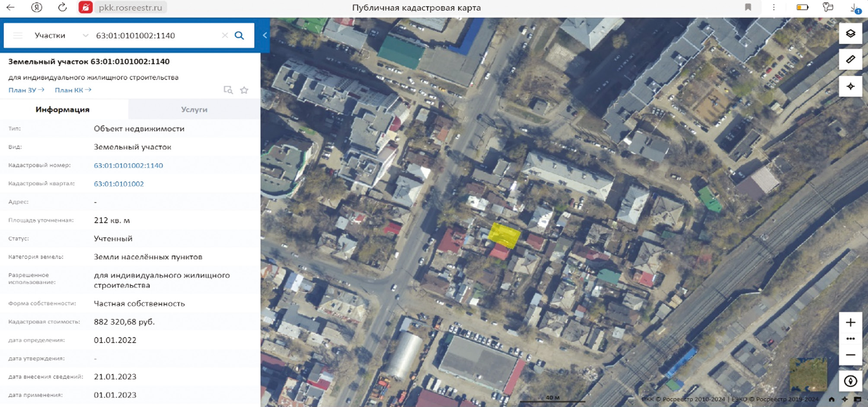This screenshot has height=407, width=868.
Task: Click cadastral quarter link 63:01:0101002
Action: coord(119,184)
